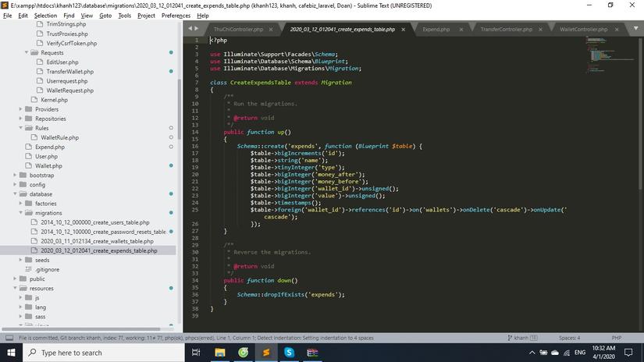Expand the Repositories folder
Viewport: 644px width, 362px height.
tap(21, 119)
